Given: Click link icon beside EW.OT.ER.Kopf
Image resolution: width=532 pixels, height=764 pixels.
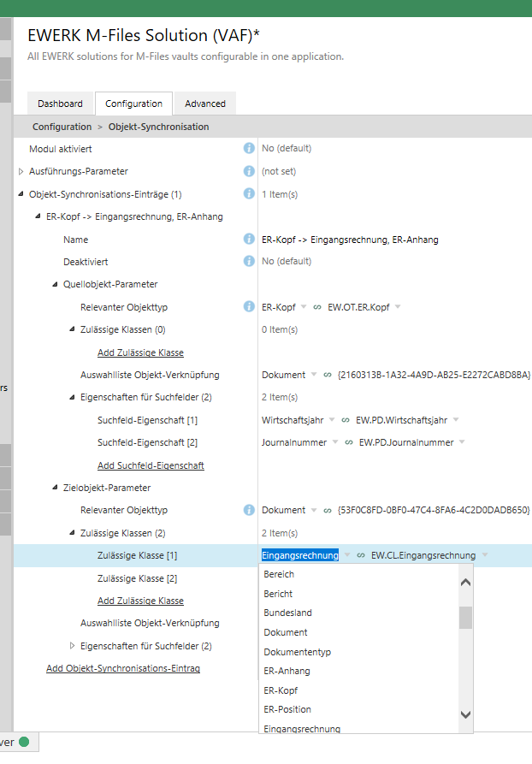Looking at the screenshot, I should pos(317,307).
